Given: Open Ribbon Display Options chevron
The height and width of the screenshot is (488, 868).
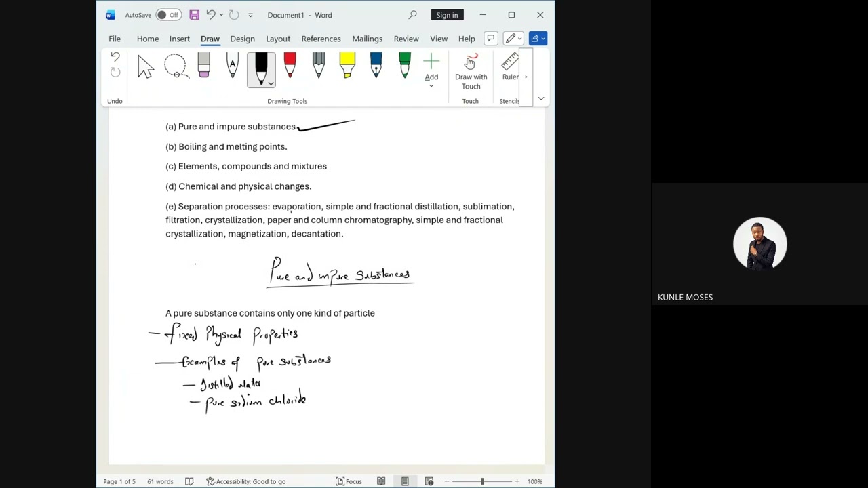Looking at the screenshot, I should [541, 99].
